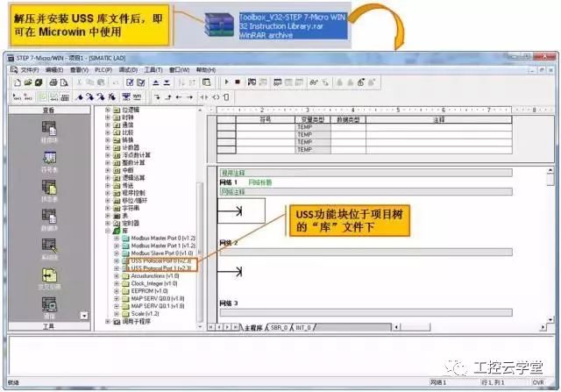Click the 工具 button below view bar
Screen dimensions: 561x392
[x=49, y=326]
